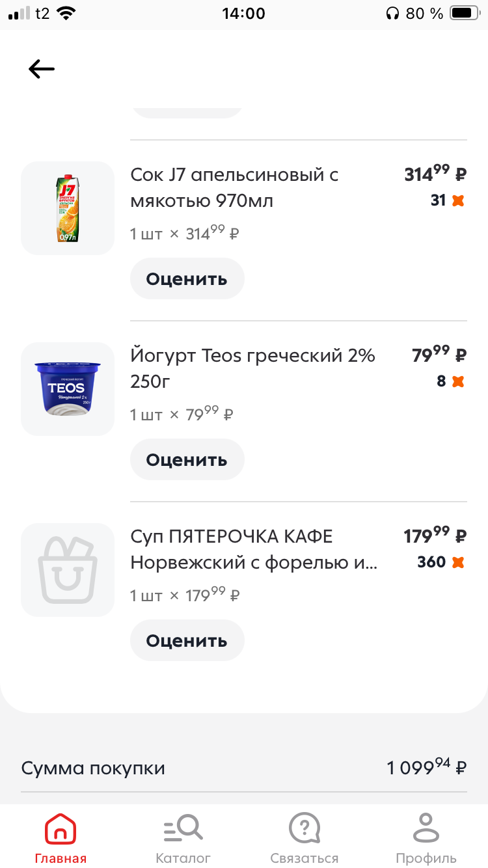Open the Йогурт Teos греческий product title

(x=252, y=368)
